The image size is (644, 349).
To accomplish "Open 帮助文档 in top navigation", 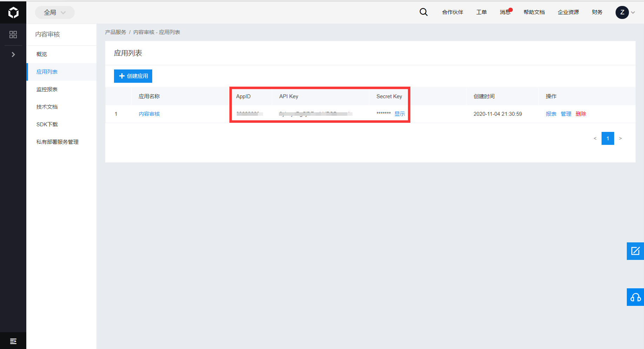I will pyautogui.click(x=534, y=12).
